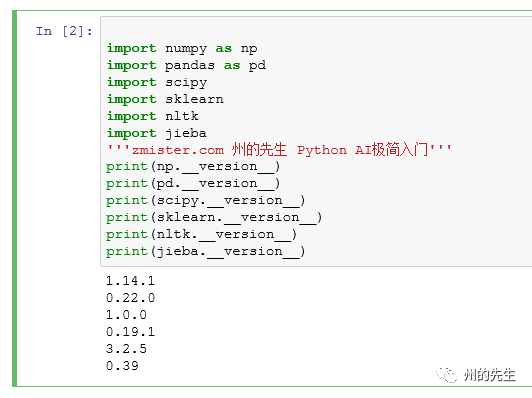Viewport: 532px width, 398px height.
Task: Click the green selected-cell left border
Action: [14, 198]
